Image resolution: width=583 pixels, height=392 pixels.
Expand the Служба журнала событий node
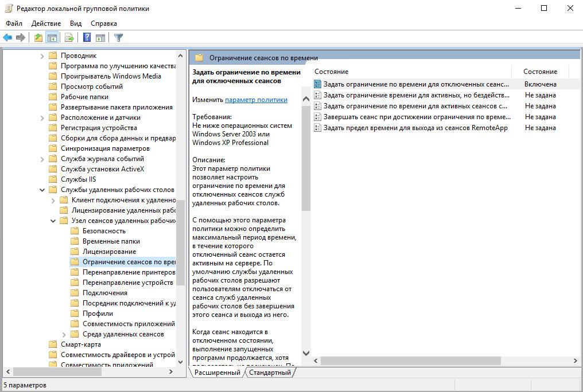click(x=42, y=159)
